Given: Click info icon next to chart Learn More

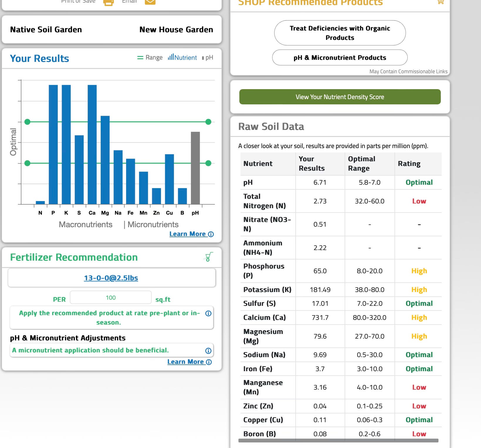Looking at the screenshot, I should 211,234.
